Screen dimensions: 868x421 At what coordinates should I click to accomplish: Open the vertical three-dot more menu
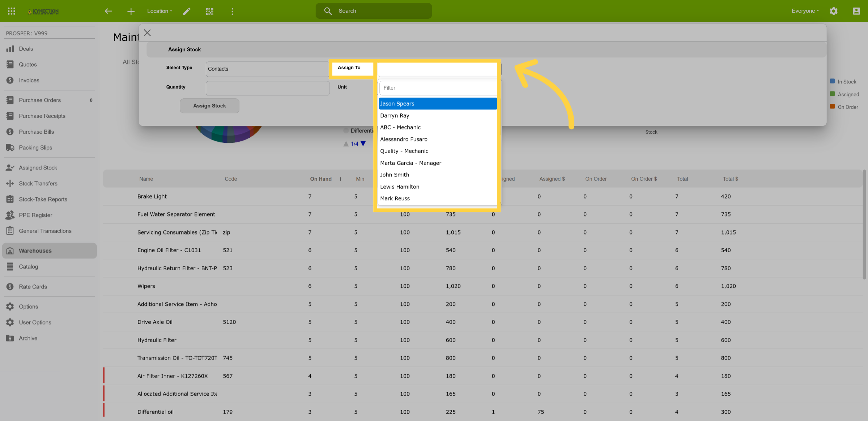pyautogui.click(x=233, y=11)
